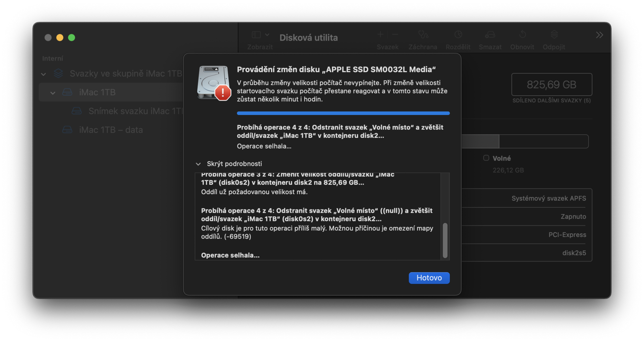This screenshot has width=644, height=342.
Task: Click the blue operation progress bar
Action: [343, 113]
